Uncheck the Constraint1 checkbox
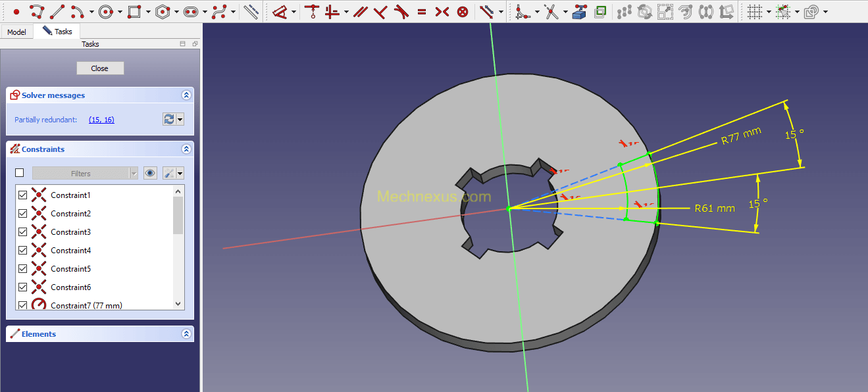The image size is (868, 392). [23, 195]
